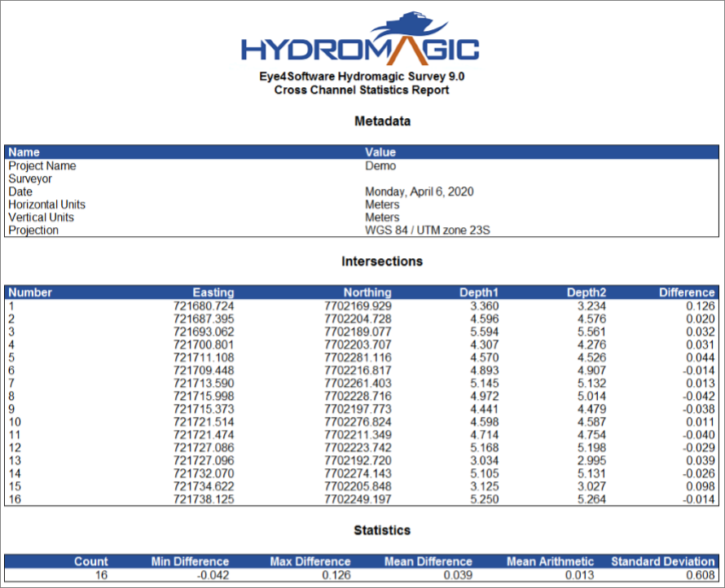
Task: Click the difference 0.098 in row 15
Action: point(701,486)
